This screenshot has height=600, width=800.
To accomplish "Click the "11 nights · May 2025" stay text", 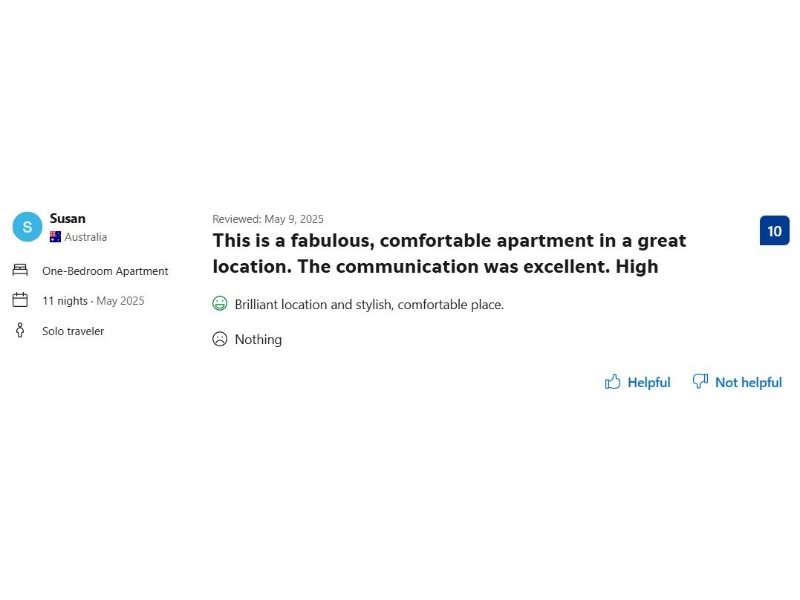I will click(x=93, y=301).
